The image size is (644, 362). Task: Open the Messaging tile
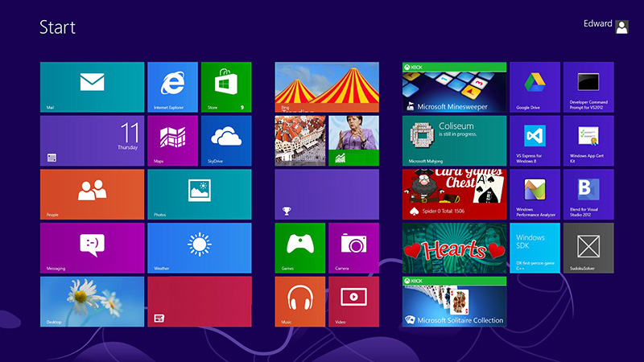[x=92, y=248]
